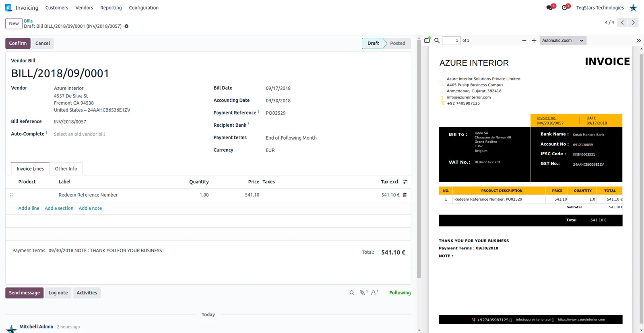Screen dimensions: 644x333
Task: Select the Invoice Lines tab
Action: pyautogui.click(x=30, y=169)
